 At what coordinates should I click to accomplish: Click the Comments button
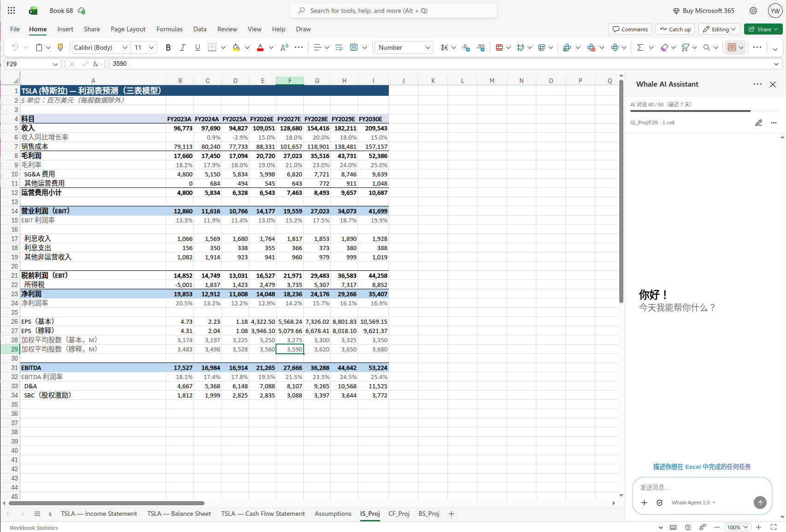coord(630,29)
